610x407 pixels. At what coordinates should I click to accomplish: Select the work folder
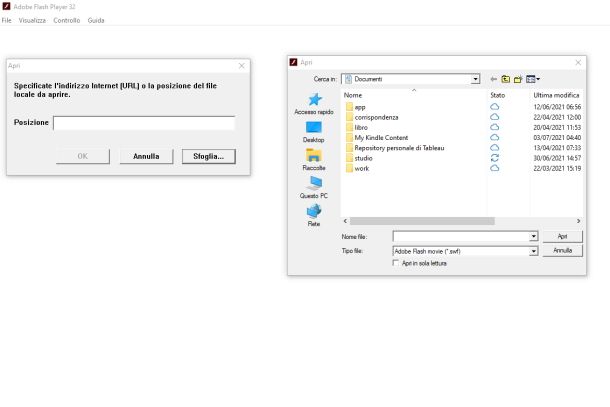(357, 168)
